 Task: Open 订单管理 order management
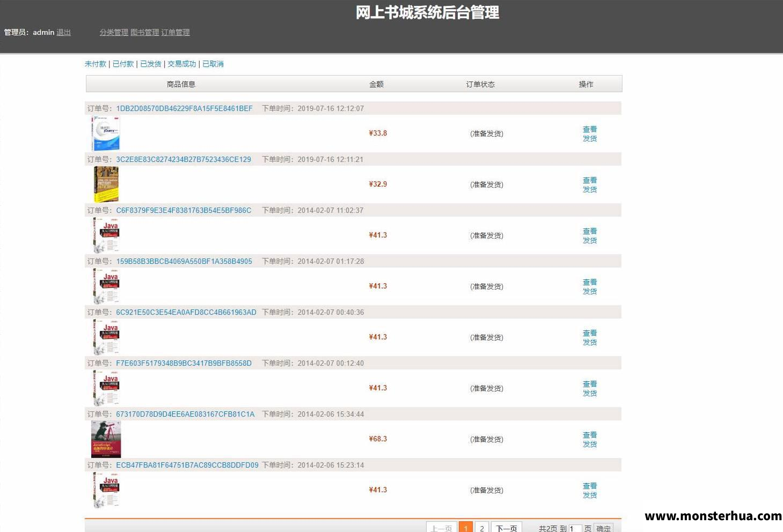click(x=175, y=32)
